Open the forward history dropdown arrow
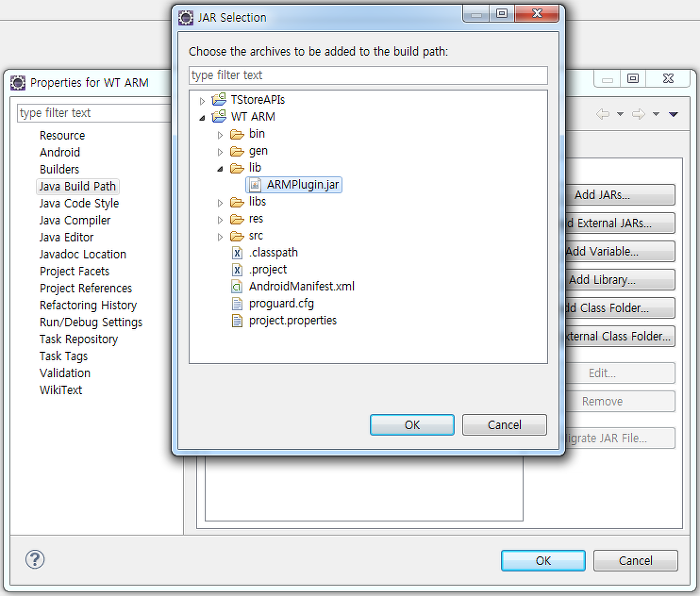This screenshot has height=596, width=700. tap(656, 114)
